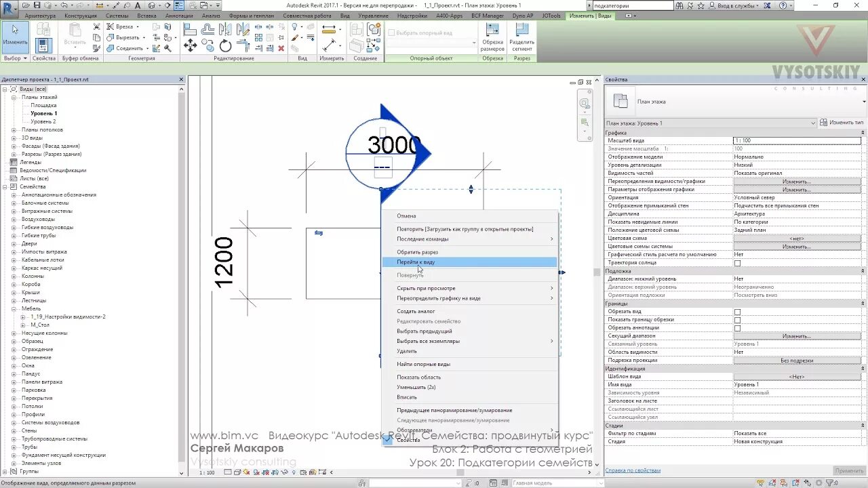
Task: Click Изменить button for Секущий диапазон
Action: [797, 336]
